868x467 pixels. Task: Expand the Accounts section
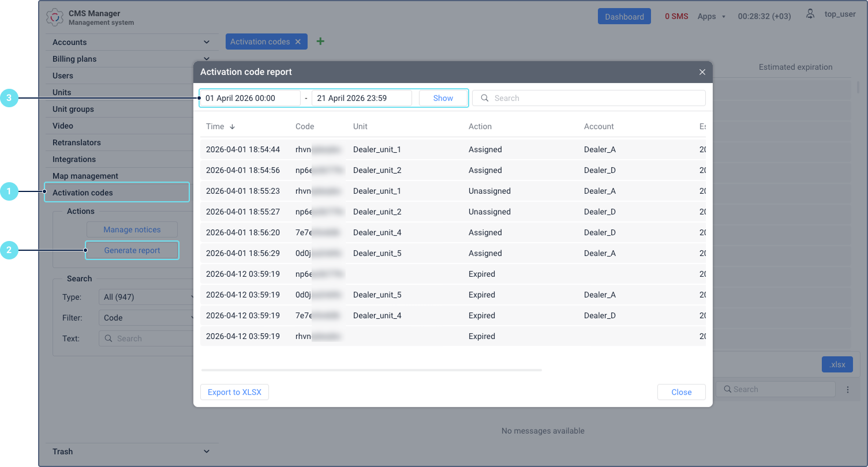click(132, 42)
